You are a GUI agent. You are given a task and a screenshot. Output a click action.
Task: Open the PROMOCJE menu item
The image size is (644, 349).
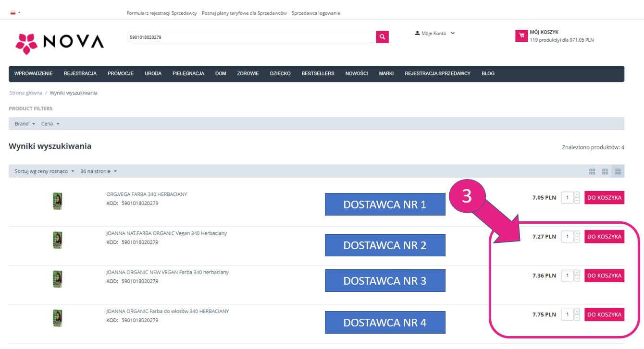121,73
